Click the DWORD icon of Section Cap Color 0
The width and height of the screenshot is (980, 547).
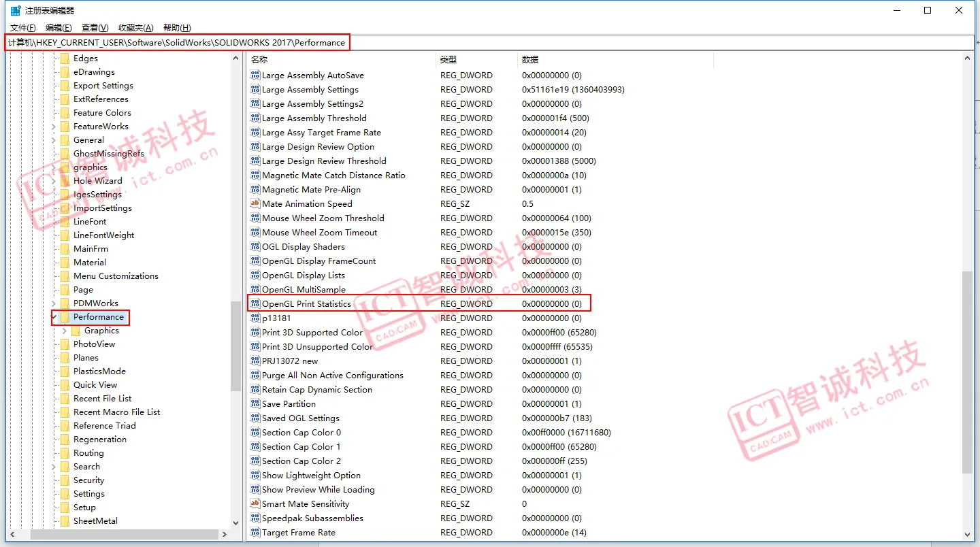pyautogui.click(x=255, y=433)
